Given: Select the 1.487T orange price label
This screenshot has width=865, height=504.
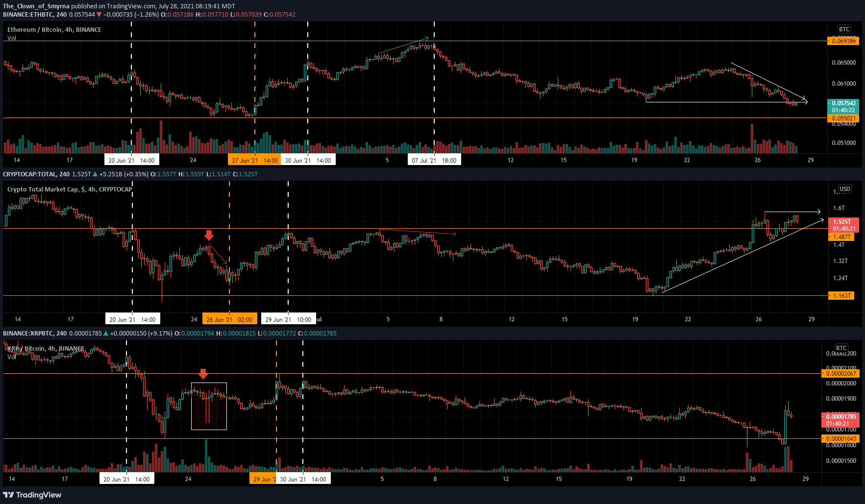Looking at the screenshot, I should (x=841, y=237).
